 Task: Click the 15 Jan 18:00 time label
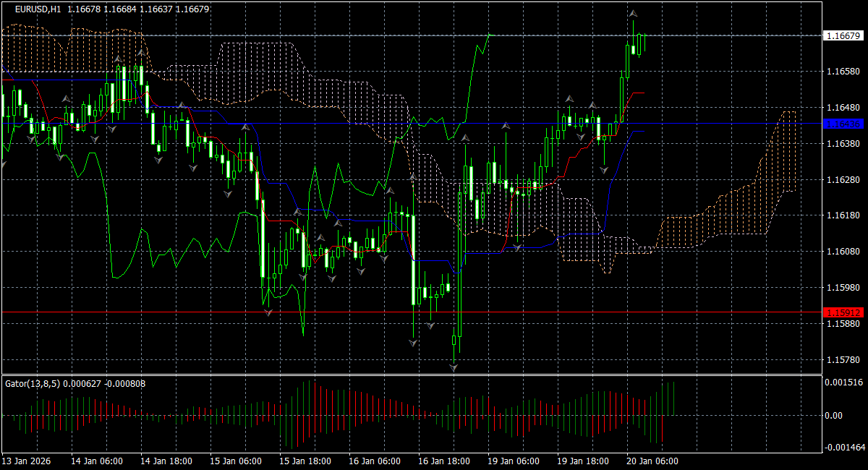(304, 461)
